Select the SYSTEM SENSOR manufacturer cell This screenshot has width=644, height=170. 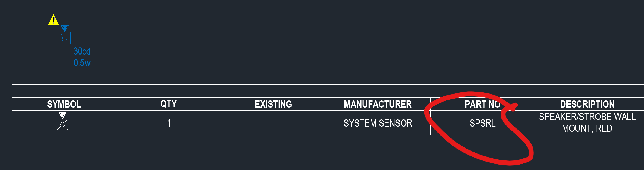pos(378,123)
